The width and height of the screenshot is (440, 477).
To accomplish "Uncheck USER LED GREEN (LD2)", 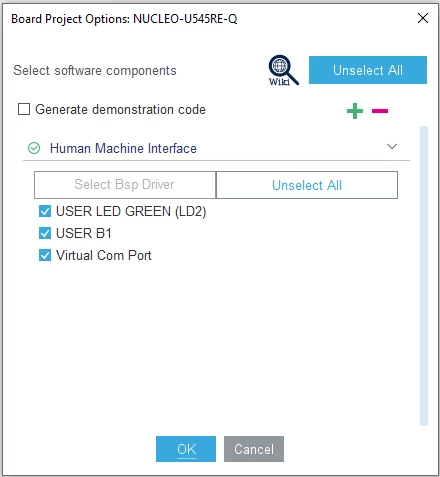I will pyautogui.click(x=45, y=211).
